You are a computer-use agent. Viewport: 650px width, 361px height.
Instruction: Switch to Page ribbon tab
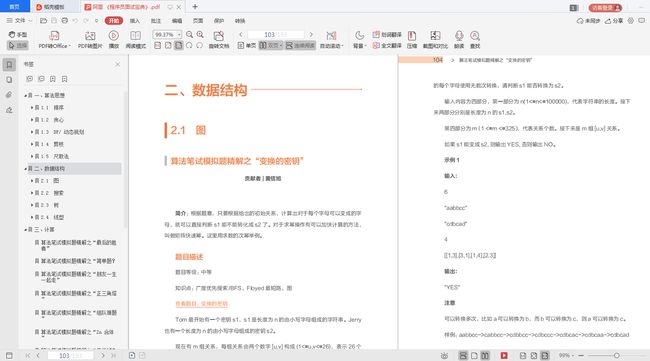[198, 20]
